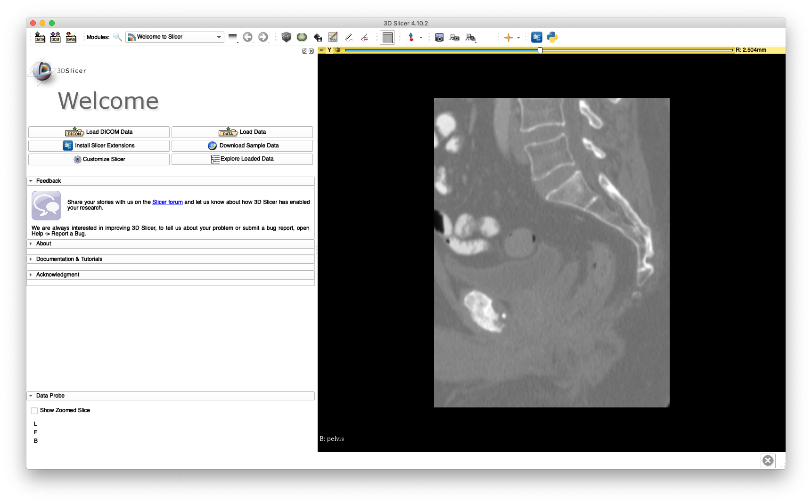
Task: Click Install Slicer Extensions button
Action: [x=99, y=146]
